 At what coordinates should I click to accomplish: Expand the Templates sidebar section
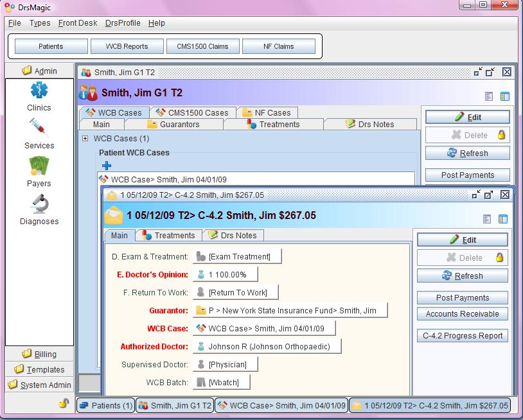(39, 369)
